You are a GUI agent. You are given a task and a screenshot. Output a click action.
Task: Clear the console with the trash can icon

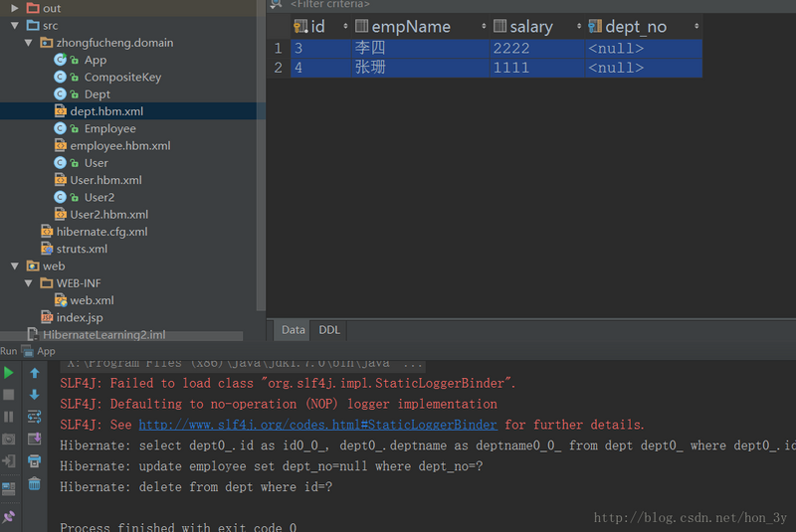35,483
